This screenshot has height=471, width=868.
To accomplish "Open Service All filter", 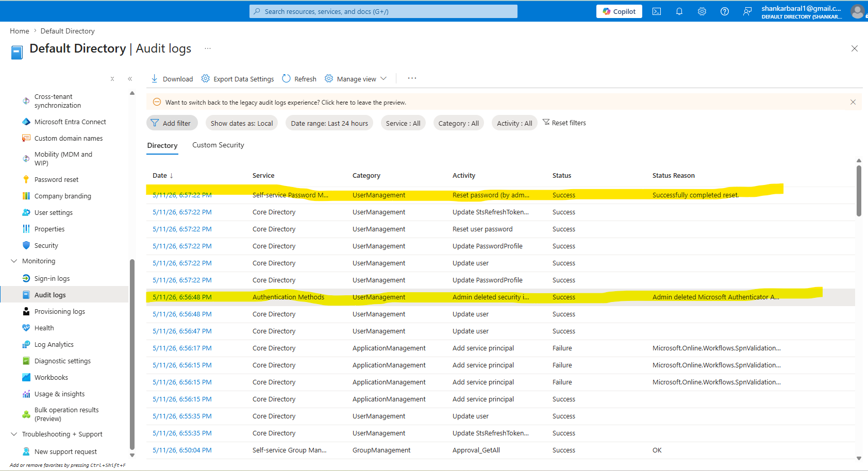I will tap(403, 123).
